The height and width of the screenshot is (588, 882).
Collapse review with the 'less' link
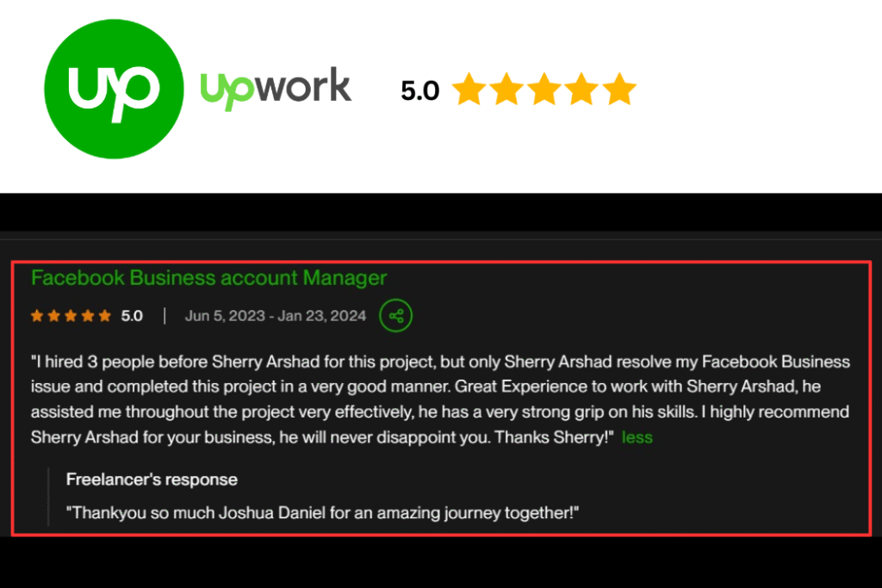[x=637, y=437]
